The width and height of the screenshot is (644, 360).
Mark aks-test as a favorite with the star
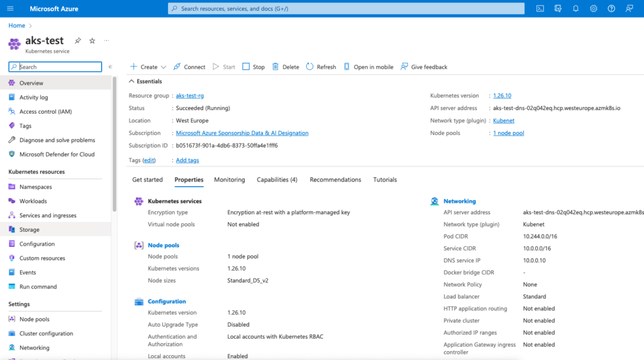(92, 41)
